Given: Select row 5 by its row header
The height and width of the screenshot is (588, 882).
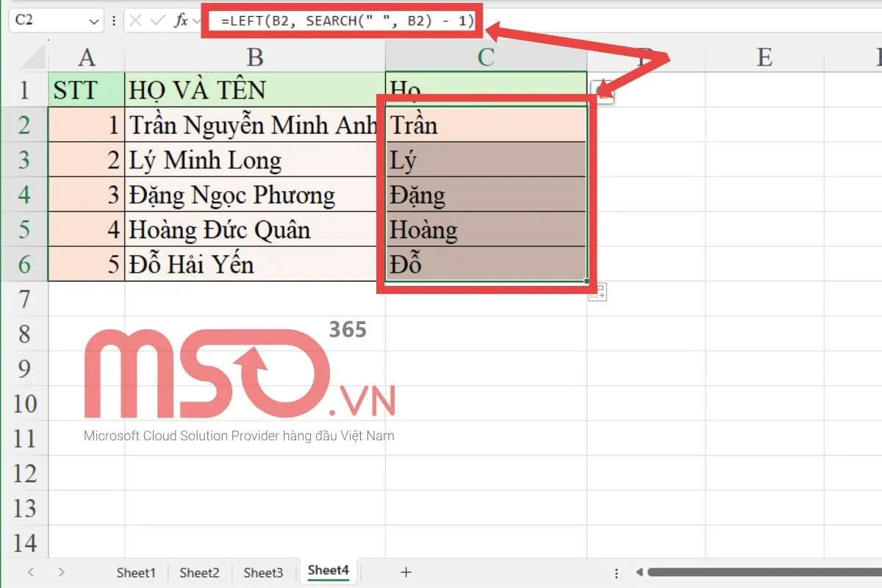Looking at the screenshot, I should click(25, 229).
